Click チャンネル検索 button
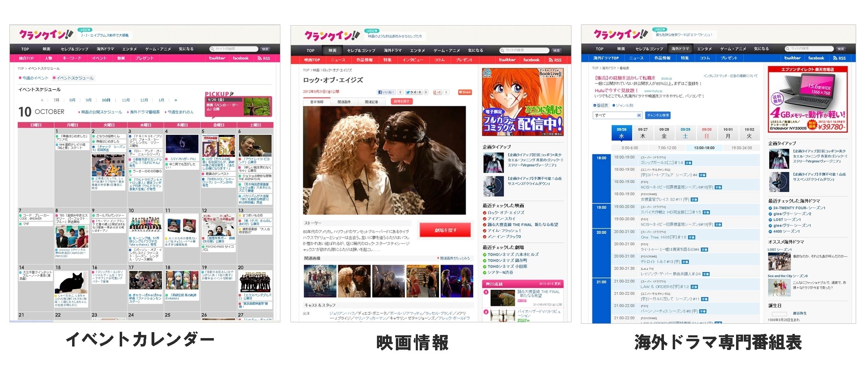Image resolution: width=868 pixels, height=378 pixels. (658, 115)
